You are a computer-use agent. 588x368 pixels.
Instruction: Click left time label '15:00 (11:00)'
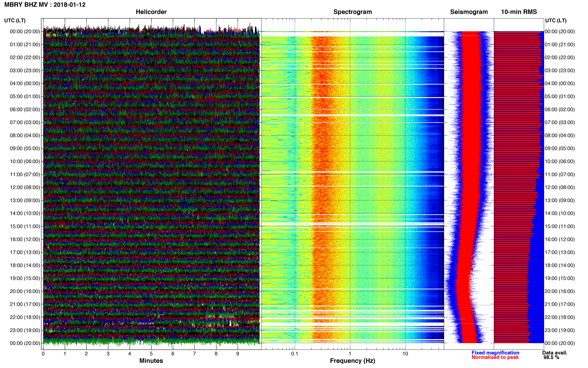point(25,226)
